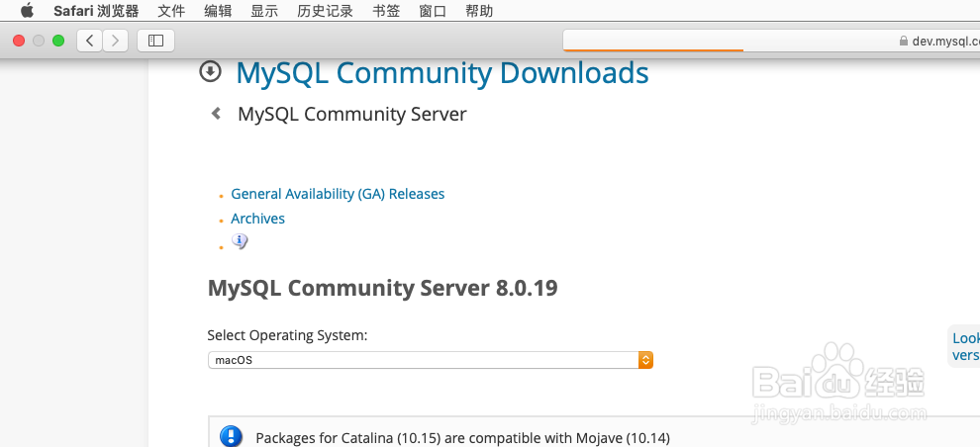Click the orange arrows on macOS selector
The image size is (980, 447).
point(645,360)
